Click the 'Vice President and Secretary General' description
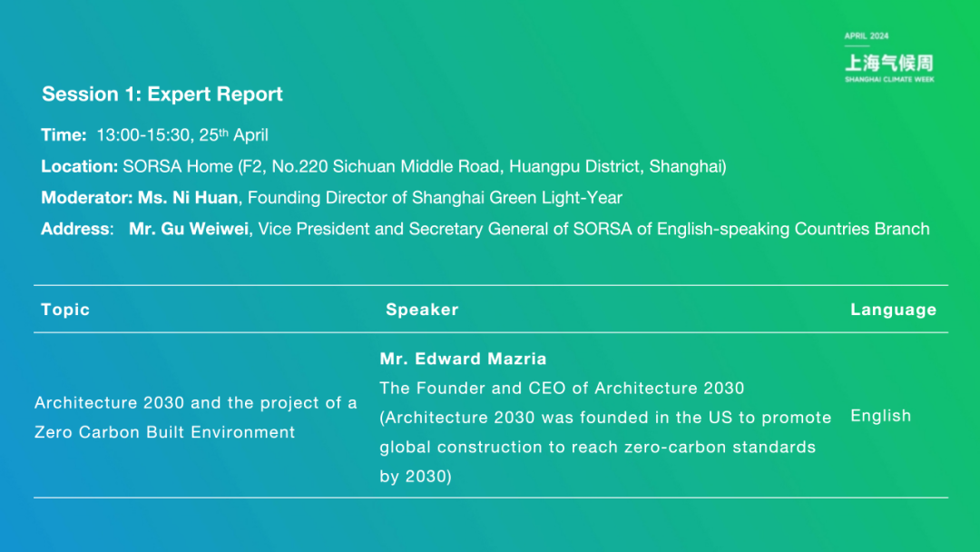This screenshot has width=980, height=552. coord(593,229)
